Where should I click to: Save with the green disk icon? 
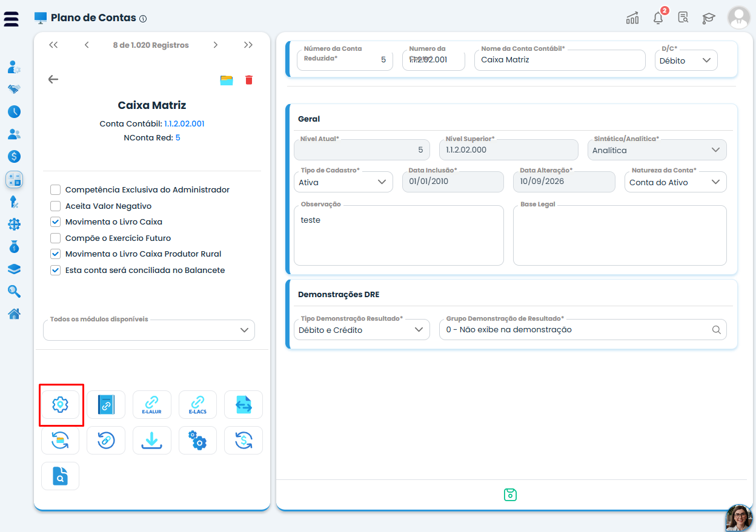point(510,494)
